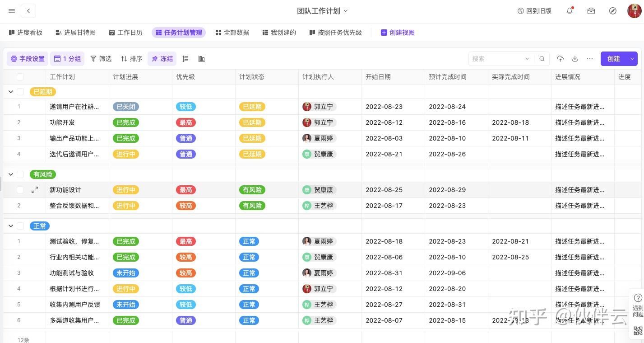Click in the 搜索 search field
The image size is (644, 343).
495,59
